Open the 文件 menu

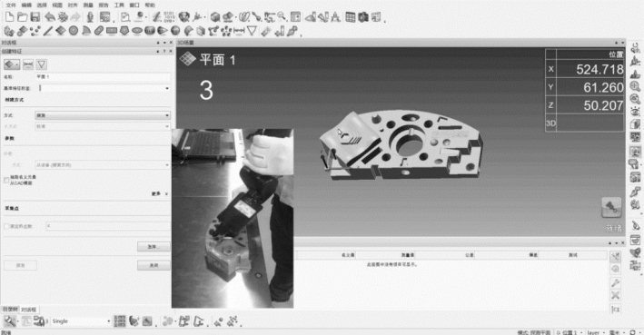coord(11,5)
